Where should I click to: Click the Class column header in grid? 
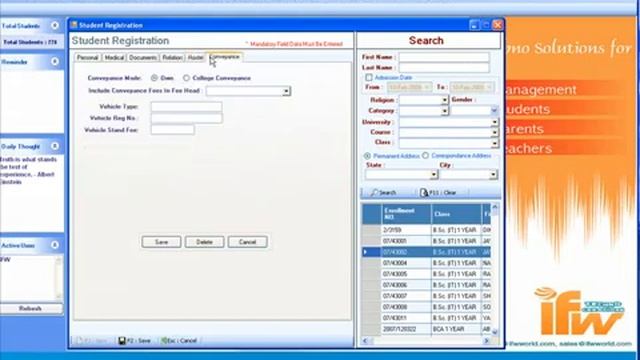coord(456,214)
